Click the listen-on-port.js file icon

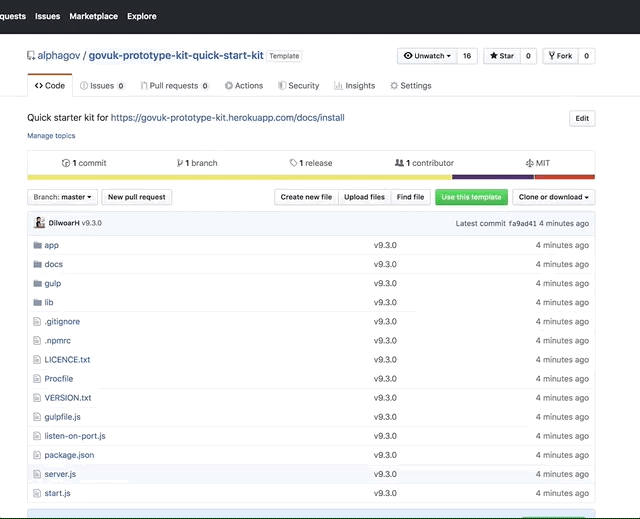pos(37,436)
